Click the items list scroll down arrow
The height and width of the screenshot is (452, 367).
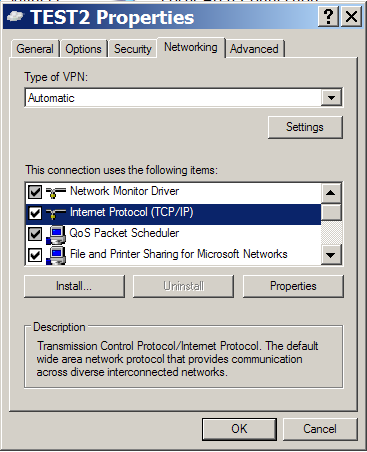(x=331, y=255)
